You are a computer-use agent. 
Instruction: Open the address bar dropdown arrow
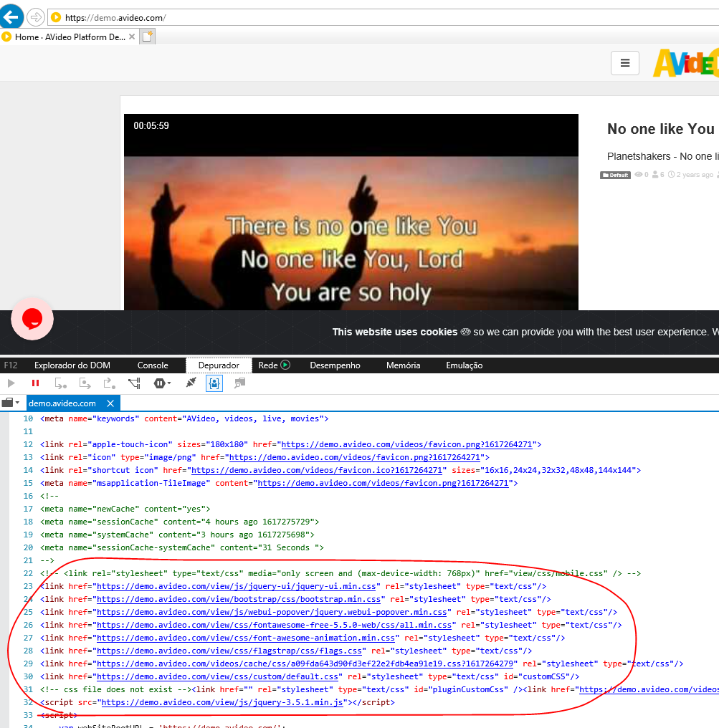pyautogui.click(x=35, y=16)
